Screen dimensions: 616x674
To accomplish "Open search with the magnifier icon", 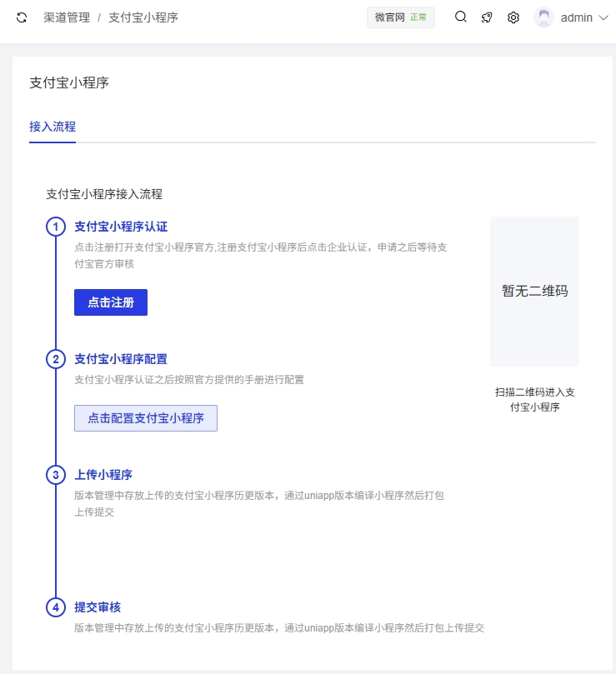I will [x=461, y=17].
